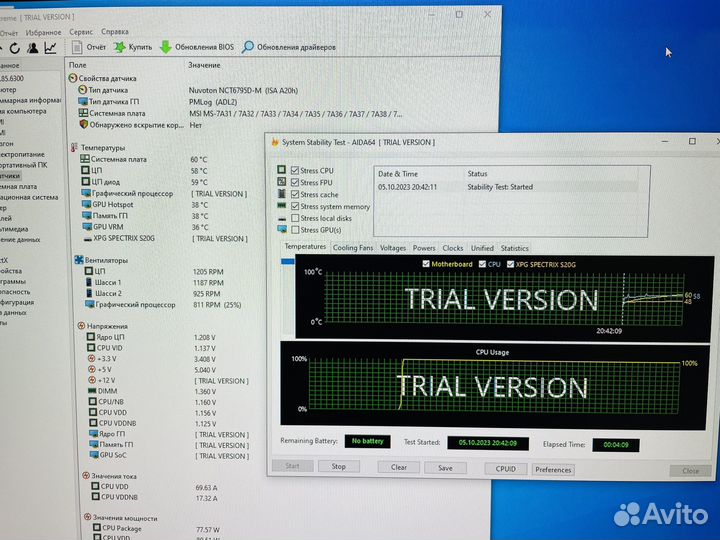Toggle the Stress system memory checkbox
This screenshot has height=540, width=720.
click(295, 206)
